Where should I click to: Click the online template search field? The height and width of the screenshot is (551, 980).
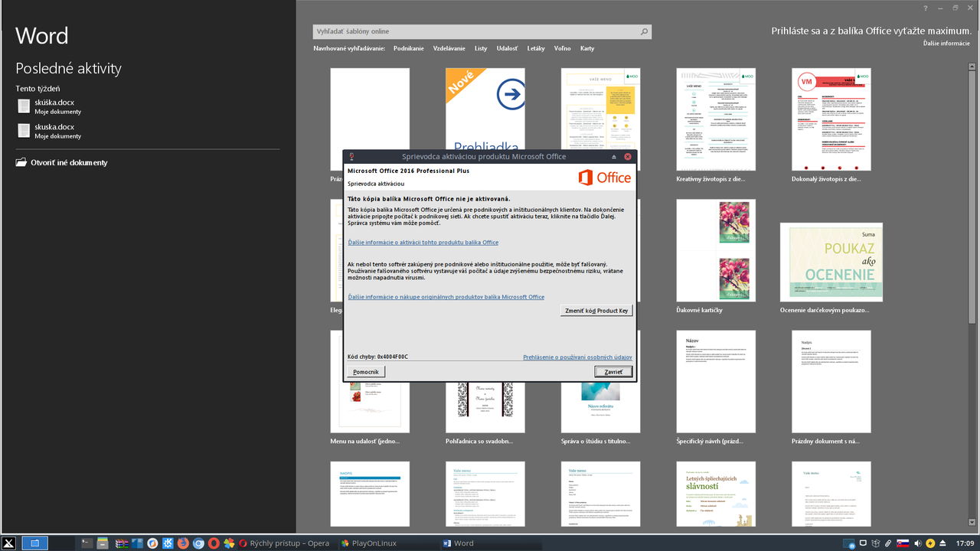pyautogui.click(x=482, y=31)
